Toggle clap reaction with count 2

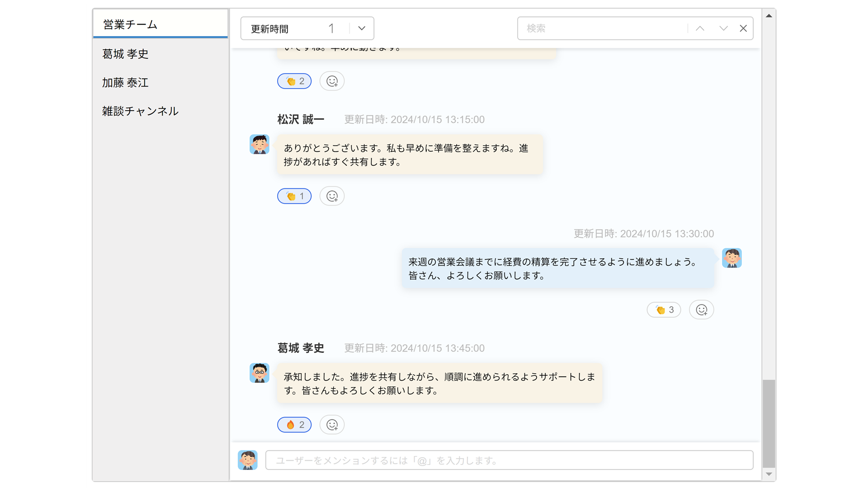click(x=294, y=81)
